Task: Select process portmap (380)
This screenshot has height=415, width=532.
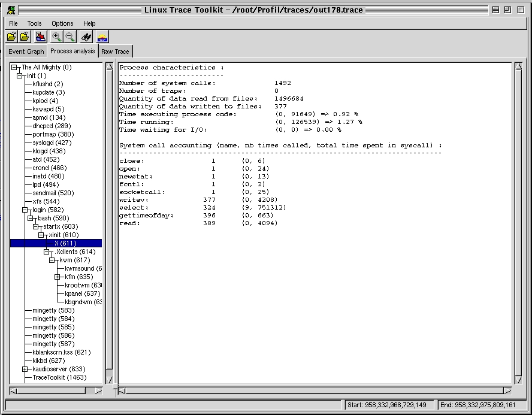Action: click(x=53, y=134)
